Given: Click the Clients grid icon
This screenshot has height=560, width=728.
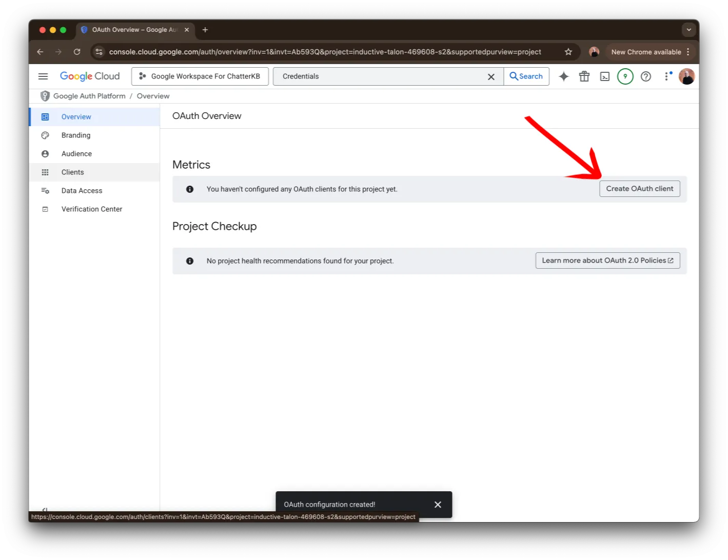Looking at the screenshot, I should [45, 172].
